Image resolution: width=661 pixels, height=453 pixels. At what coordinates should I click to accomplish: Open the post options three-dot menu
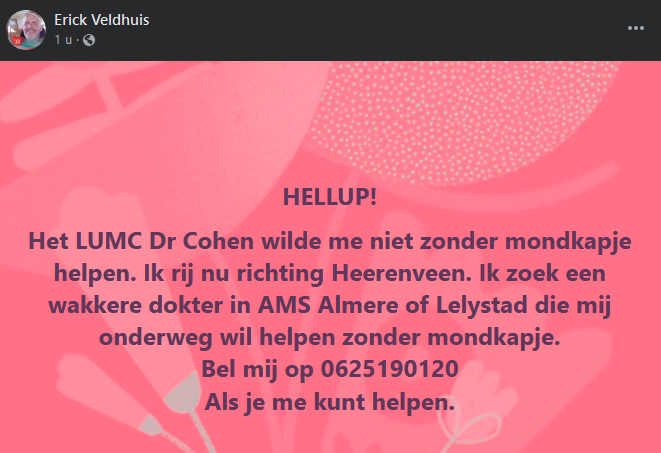(x=636, y=28)
